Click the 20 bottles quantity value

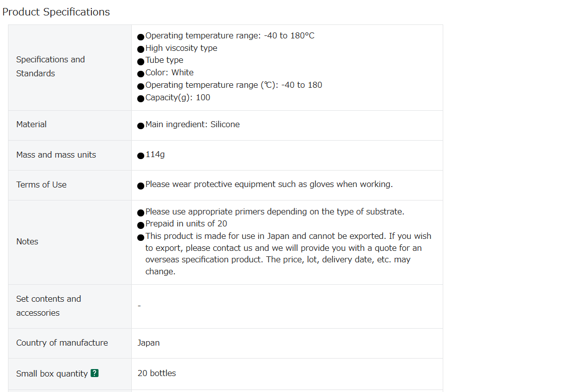[x=157, y=374]
